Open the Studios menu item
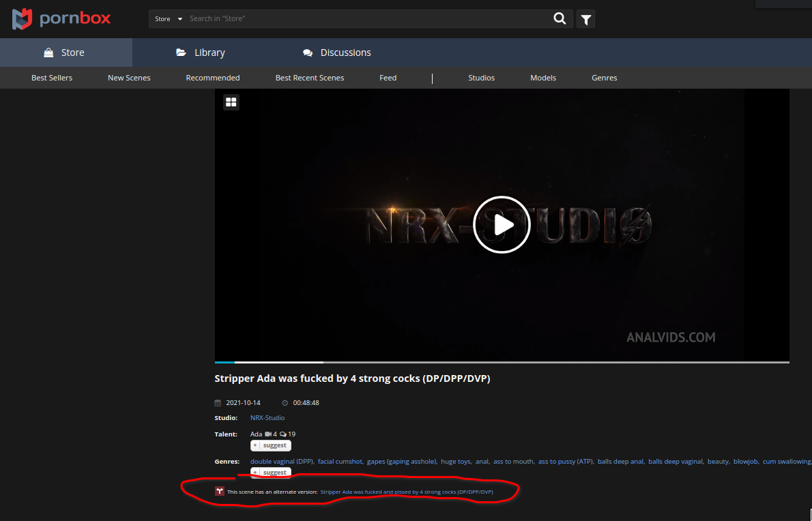Screen dimensions: 812x521 (481, 78)
